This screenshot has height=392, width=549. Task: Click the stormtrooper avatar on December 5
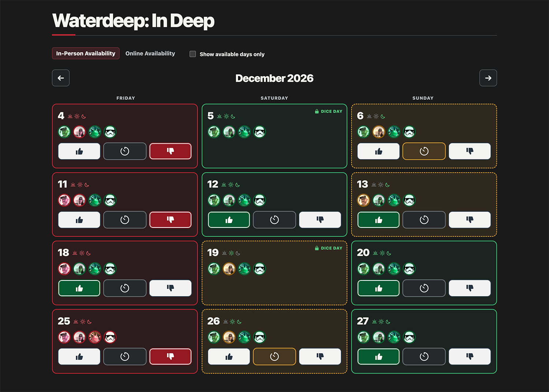pos(259,132)
